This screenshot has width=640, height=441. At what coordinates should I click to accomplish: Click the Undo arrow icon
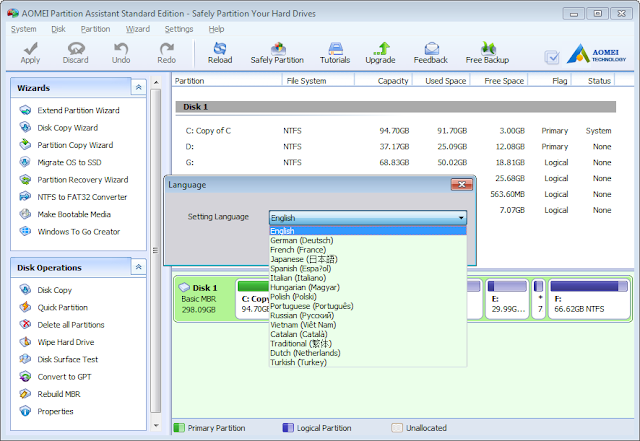(121, 49)
